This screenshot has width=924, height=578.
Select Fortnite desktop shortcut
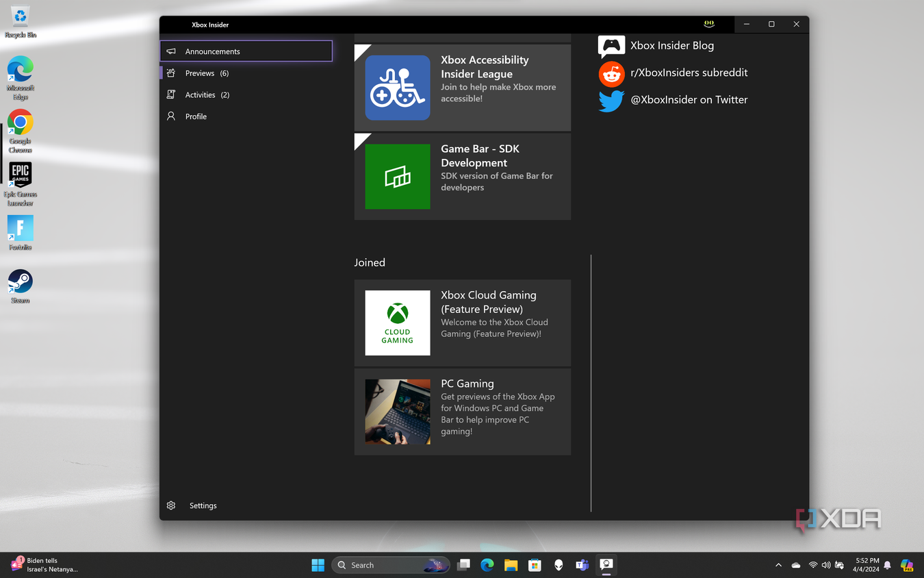pyautogui.click(x=21, y=234)
